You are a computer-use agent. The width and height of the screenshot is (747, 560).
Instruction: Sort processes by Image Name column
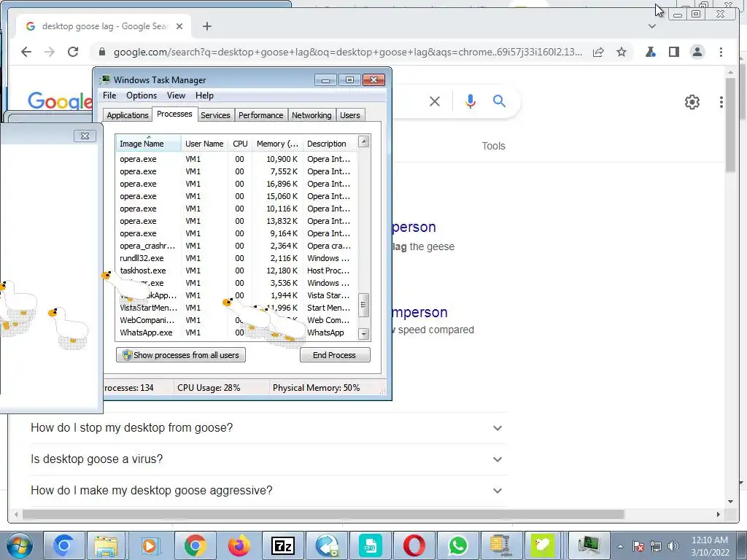(x=148, y=144)
